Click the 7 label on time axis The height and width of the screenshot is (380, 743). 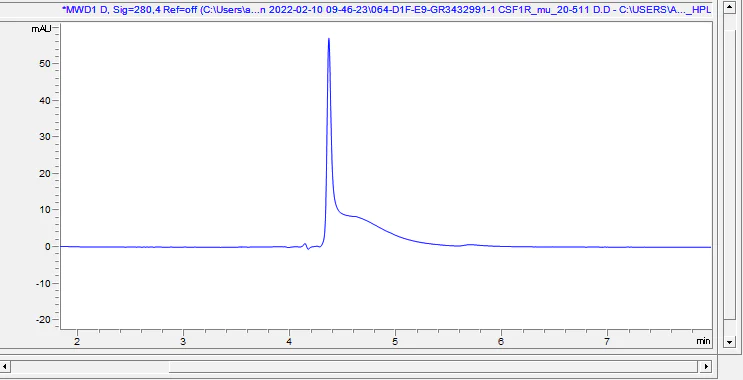coord(607,341)
